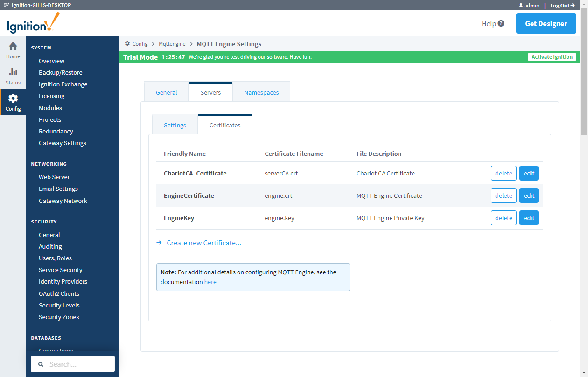Open Security Levels page

[x=59, y=305]
